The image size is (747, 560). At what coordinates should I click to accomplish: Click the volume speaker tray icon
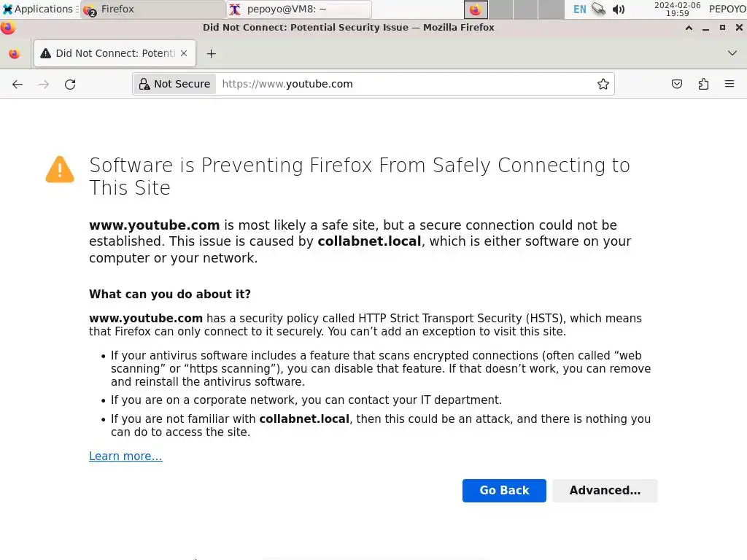[619, 9]
